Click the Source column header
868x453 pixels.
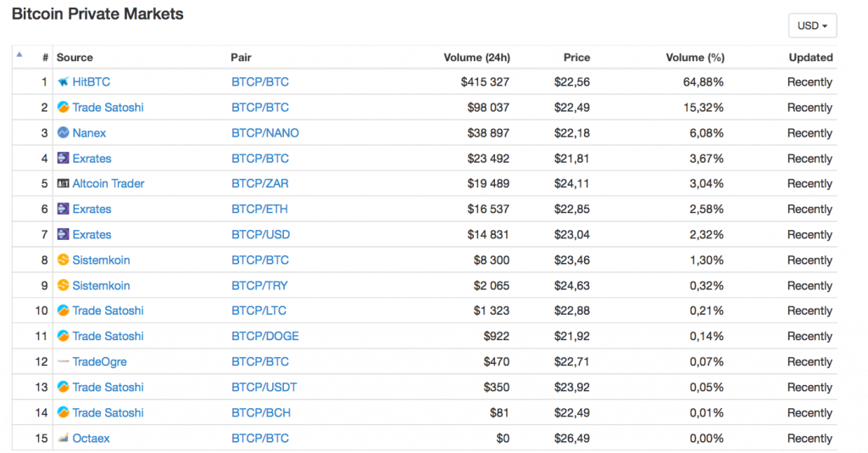(75, 58)
